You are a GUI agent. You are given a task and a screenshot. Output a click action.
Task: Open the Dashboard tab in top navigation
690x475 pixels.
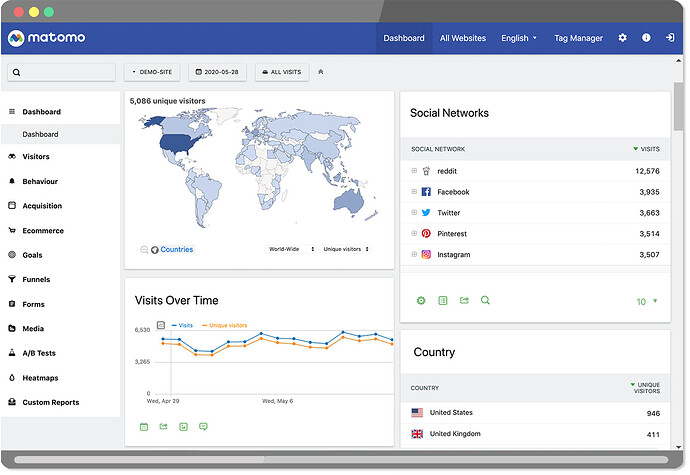click(404, 38)
